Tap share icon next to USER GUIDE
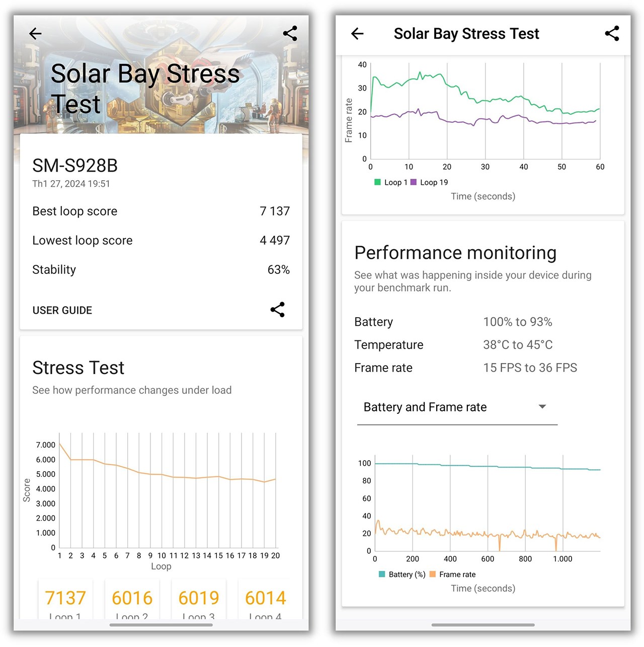 (277, 310)
